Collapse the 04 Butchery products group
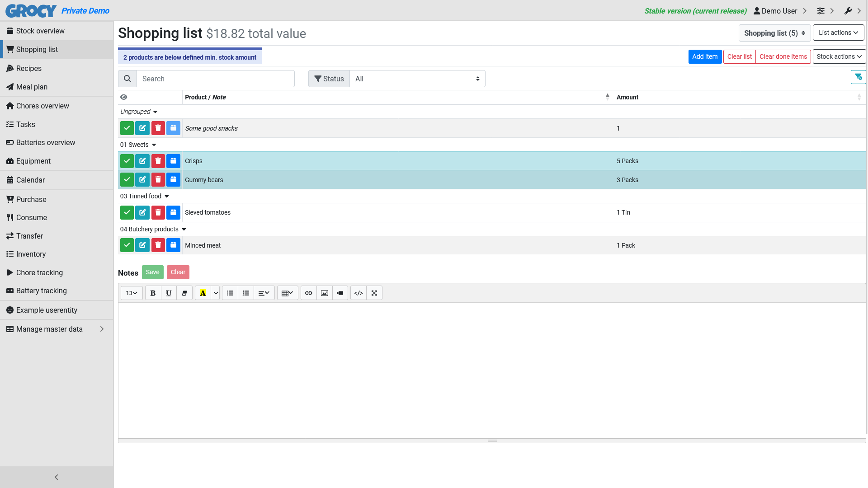The width and height of the screenshot is (868, 488). coord(184,230)
